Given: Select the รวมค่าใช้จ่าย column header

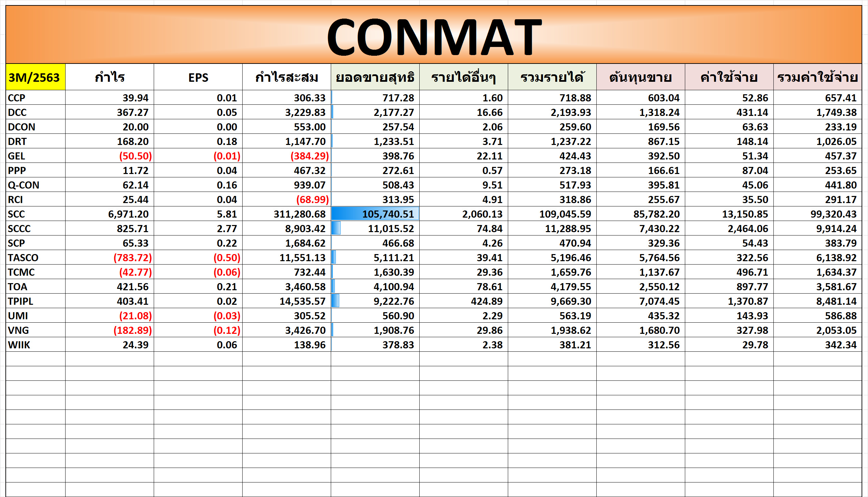Looking at the screenshot, I should (817, 77).
